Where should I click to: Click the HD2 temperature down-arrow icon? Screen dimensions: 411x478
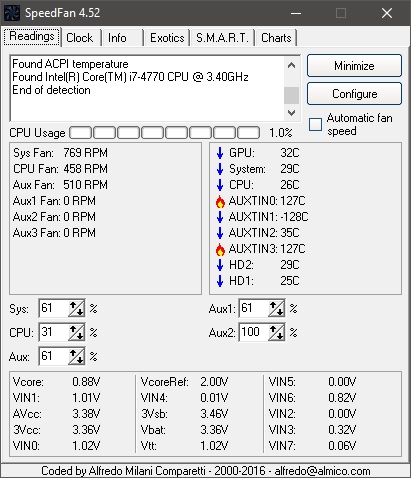click(x=220, y=265)
